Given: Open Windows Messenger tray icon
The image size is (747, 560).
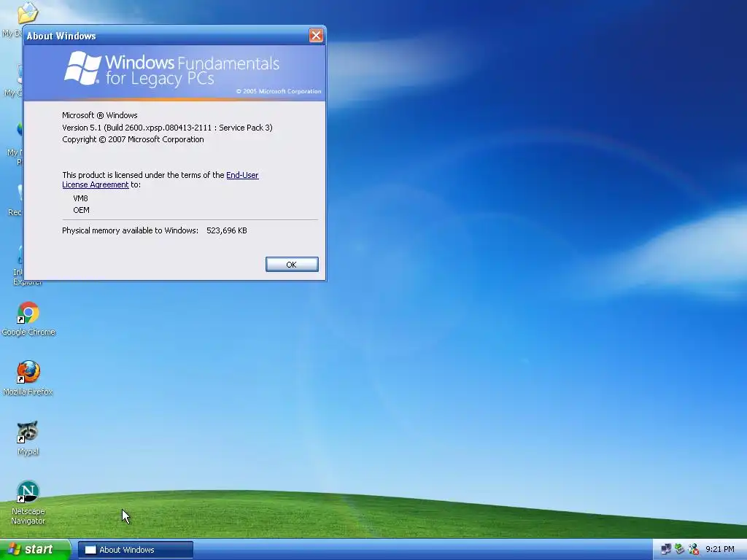Looking at the screenshot, I should 693,549.
